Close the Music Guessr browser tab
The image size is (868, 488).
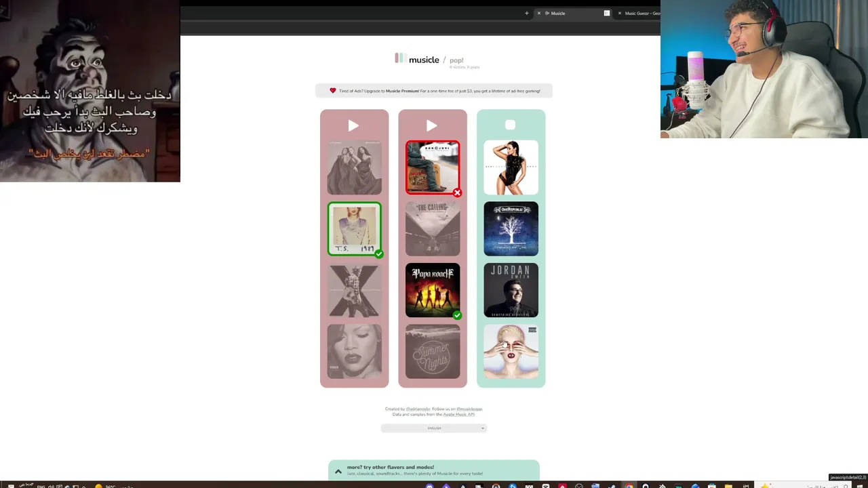pyautogui.click(x=619, y=13)
